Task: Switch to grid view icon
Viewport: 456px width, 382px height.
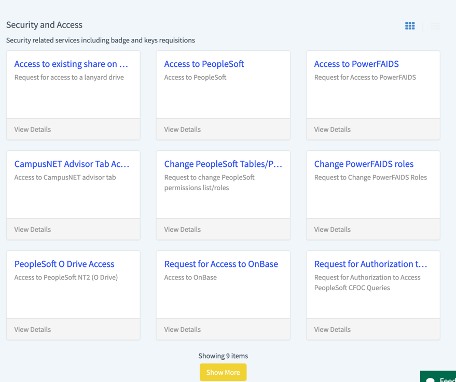Action: click(410, 26)
